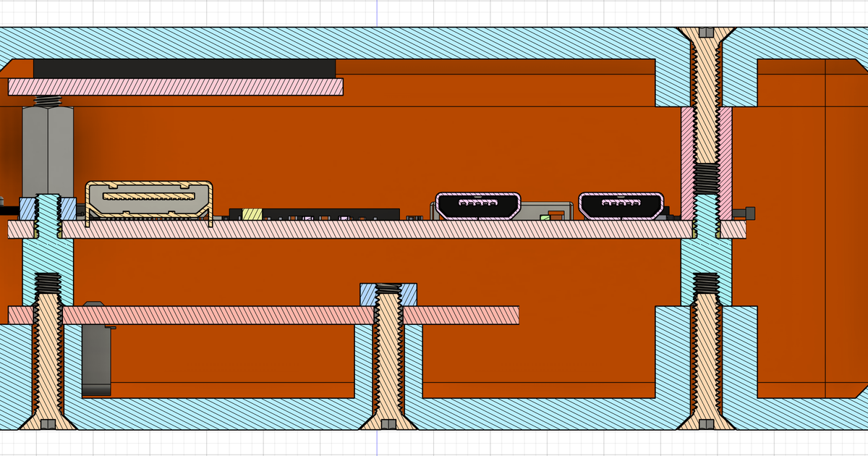Pick the lower pink circuit board
This screenshot has height=456, width=868.
coord(217,315)
